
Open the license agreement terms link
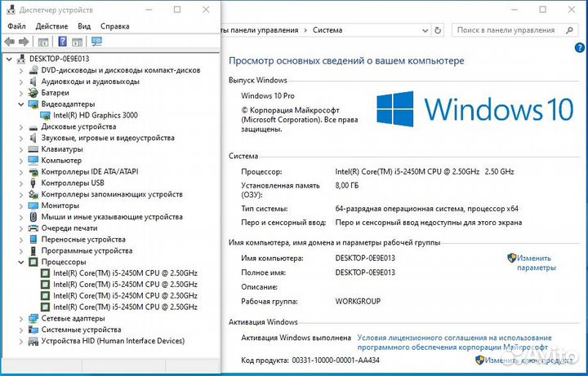pyautogui.click(x=455, y=343)
